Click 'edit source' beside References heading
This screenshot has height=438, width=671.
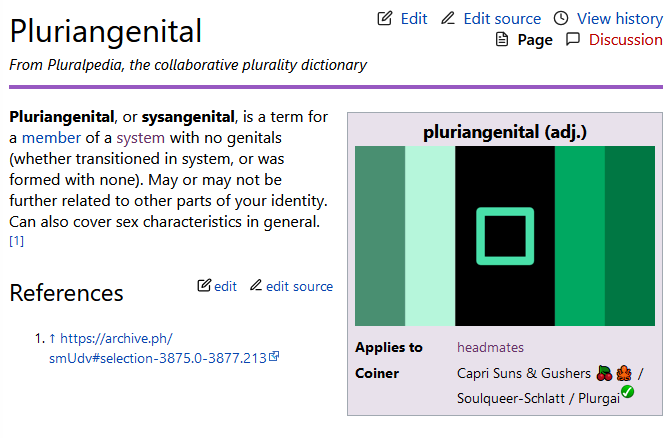click(x=299, y=286)
